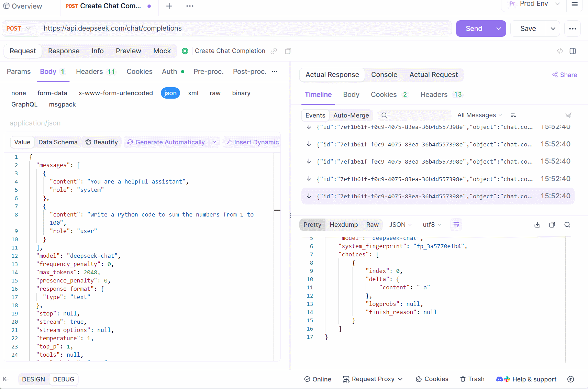
Task: Open Help & support
Action: click(x=526, y=379)
